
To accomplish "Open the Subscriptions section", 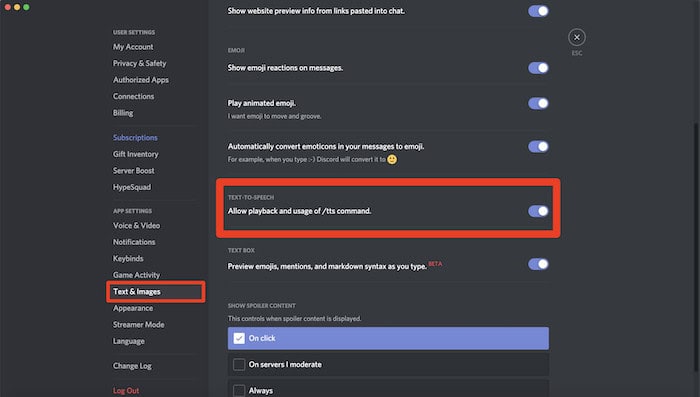I will [x=135, y=138].
